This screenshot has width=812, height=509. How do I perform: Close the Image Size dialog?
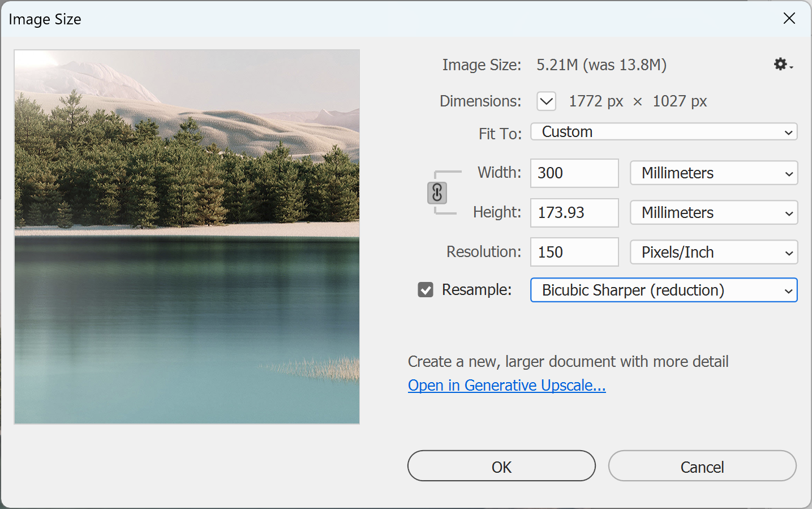point(789,18)
